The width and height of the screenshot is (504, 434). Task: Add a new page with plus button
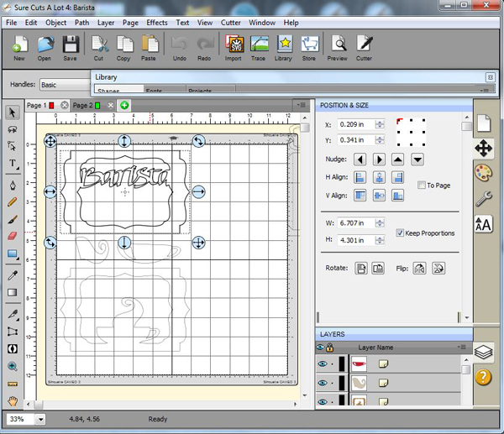pos(124,106)
